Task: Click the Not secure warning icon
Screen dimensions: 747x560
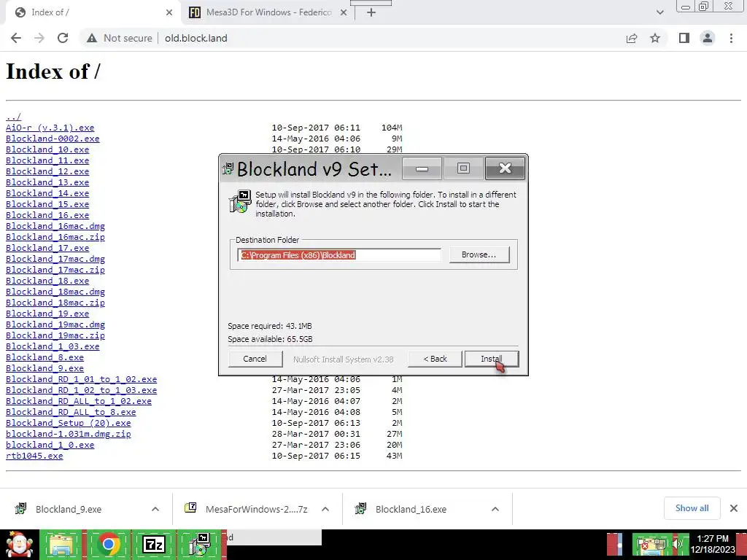Action: coord(92,38)
